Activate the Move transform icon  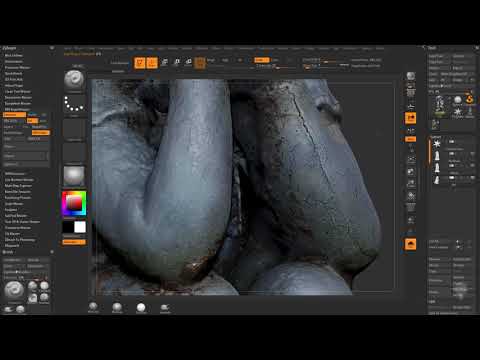(165, 62)
